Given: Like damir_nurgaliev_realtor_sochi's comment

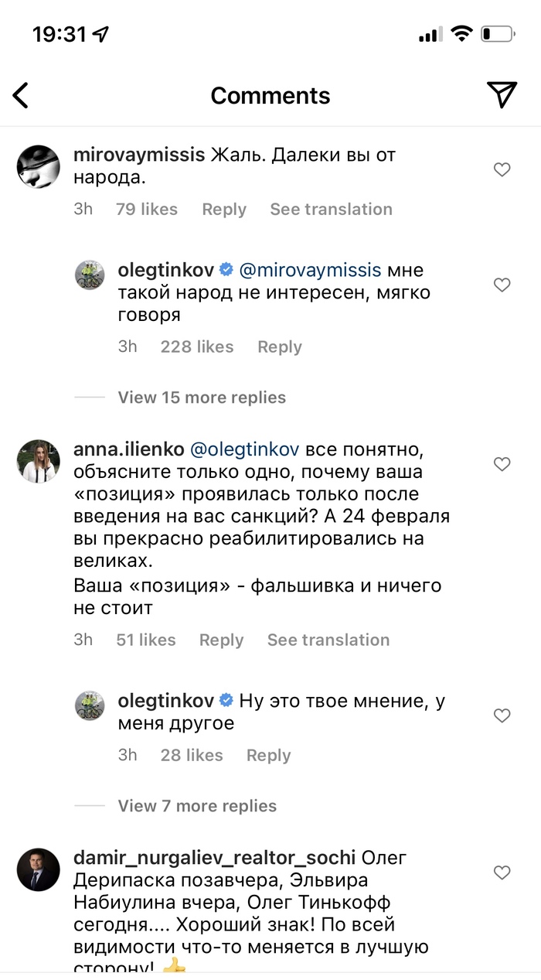Looking at the screenshot, I should pos(502,872).
